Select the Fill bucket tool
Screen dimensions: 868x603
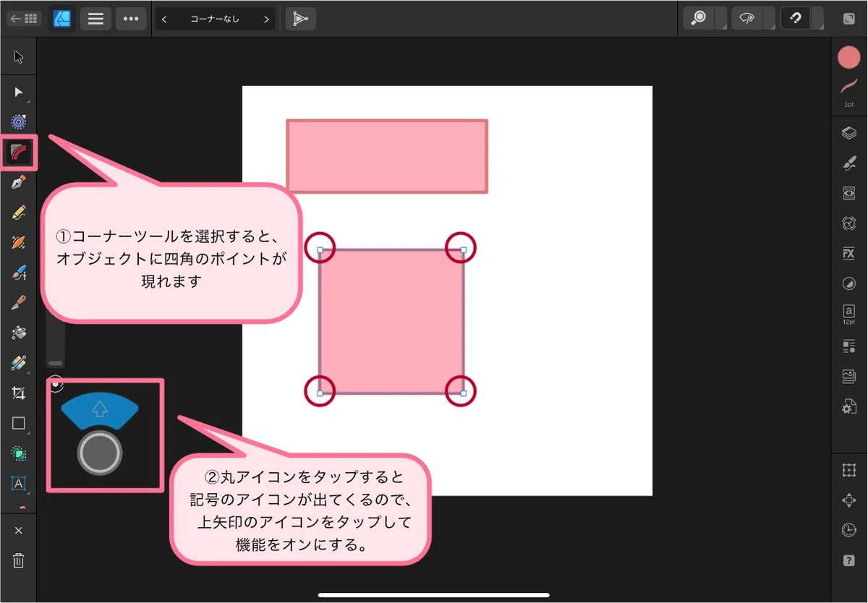pyautogui.click(x=19, y=333)
